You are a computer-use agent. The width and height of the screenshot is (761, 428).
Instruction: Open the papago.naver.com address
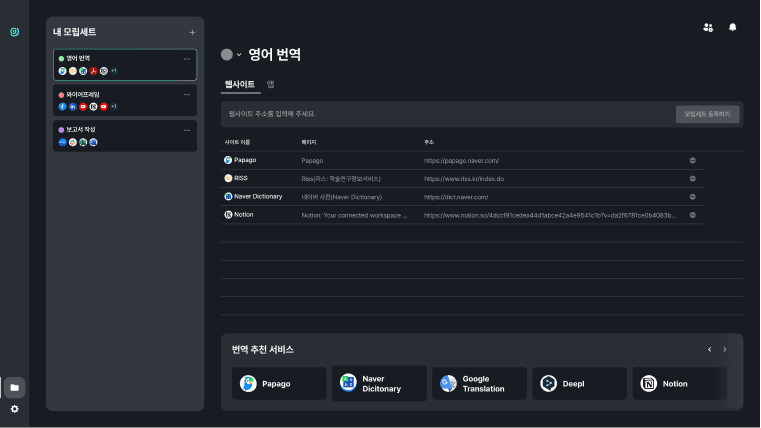coord(462,161)
